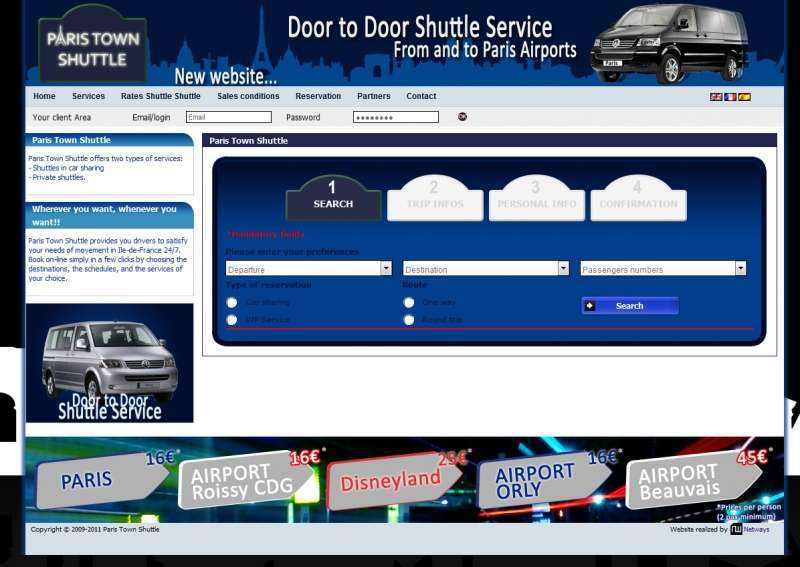The image size is (800, 567).
Task: Choose the One way route option
Action: (409, 303)
